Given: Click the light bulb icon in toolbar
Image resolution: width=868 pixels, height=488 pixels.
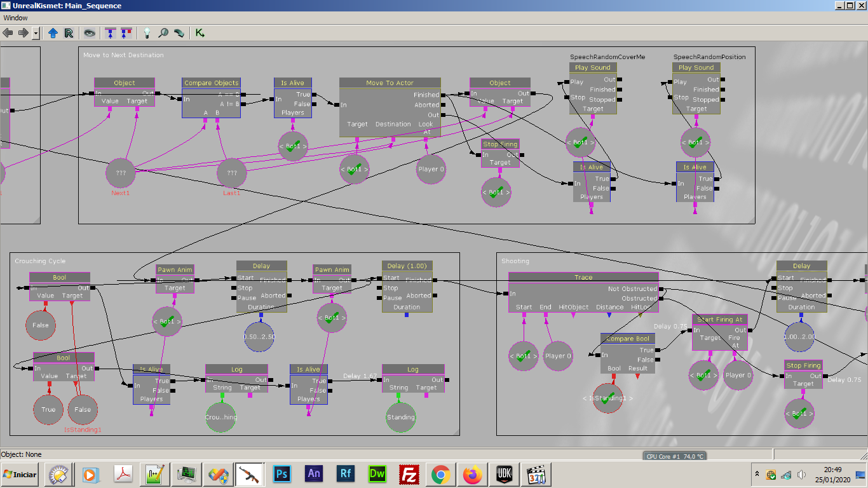Looking at the screenshot, I should click(147, 33).
